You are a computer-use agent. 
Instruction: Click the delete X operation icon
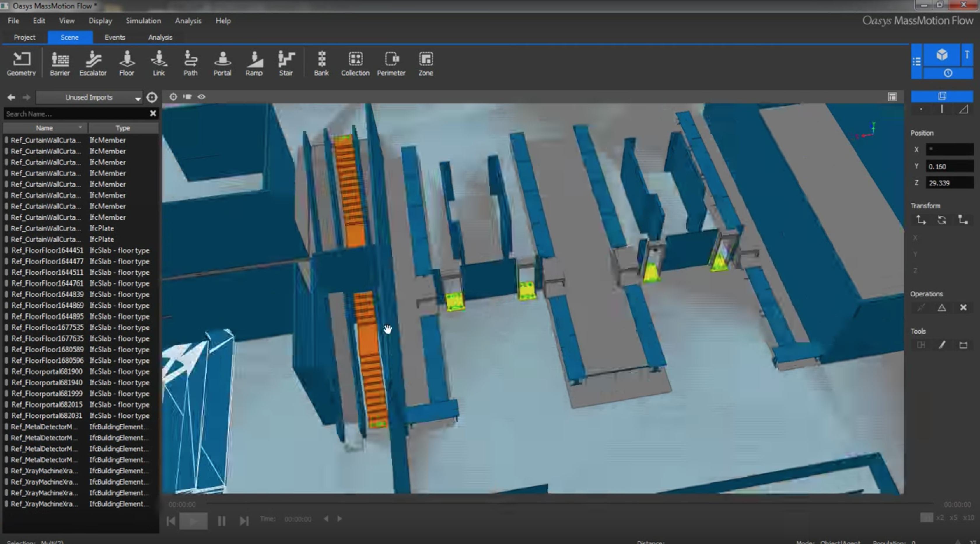pos(963,308)
